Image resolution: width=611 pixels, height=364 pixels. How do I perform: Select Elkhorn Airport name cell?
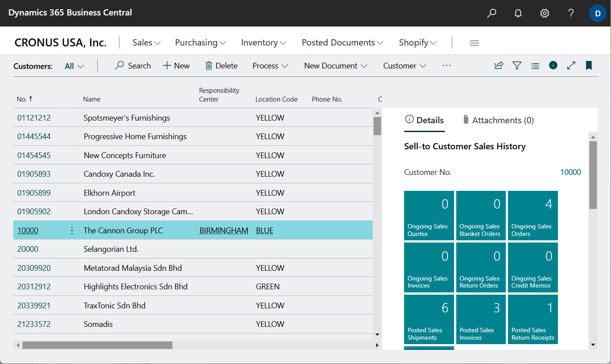(109, 193)
